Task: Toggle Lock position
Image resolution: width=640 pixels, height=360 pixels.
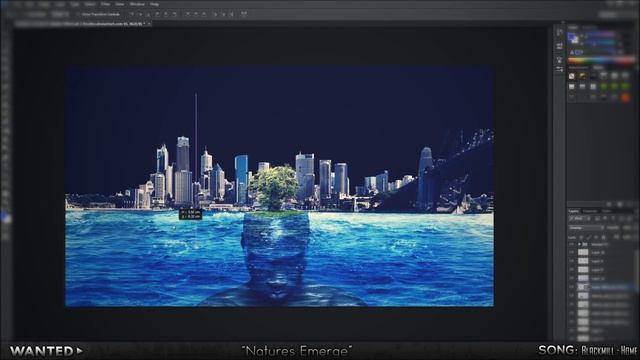Action: (596, 237)
